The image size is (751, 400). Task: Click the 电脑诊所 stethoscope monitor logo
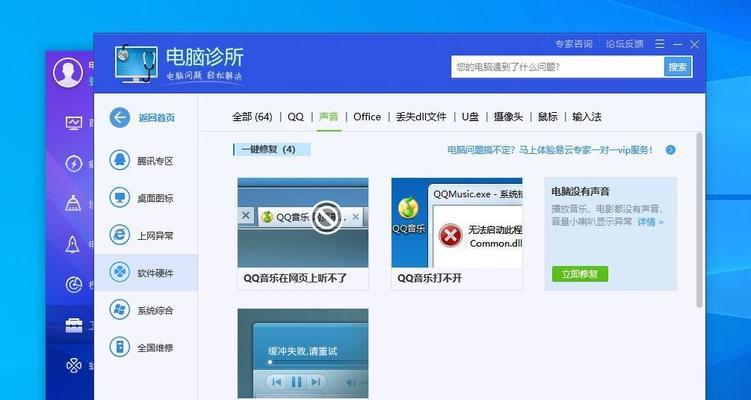(x=136, y=64)
